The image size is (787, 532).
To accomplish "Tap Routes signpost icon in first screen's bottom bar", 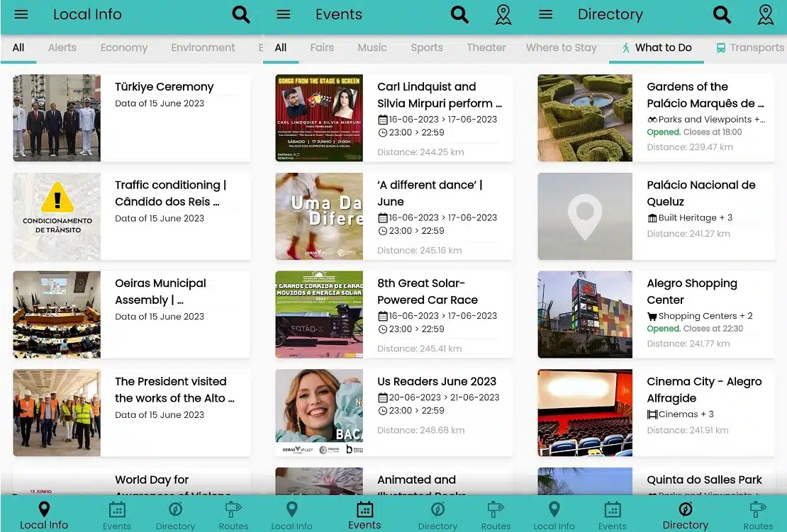I will [233, 510].
